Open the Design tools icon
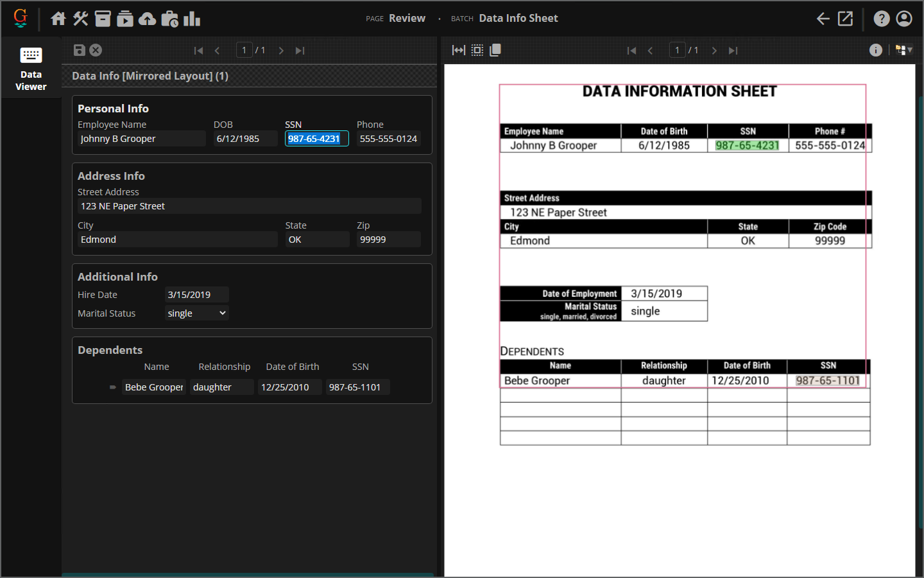 point(80,19)
